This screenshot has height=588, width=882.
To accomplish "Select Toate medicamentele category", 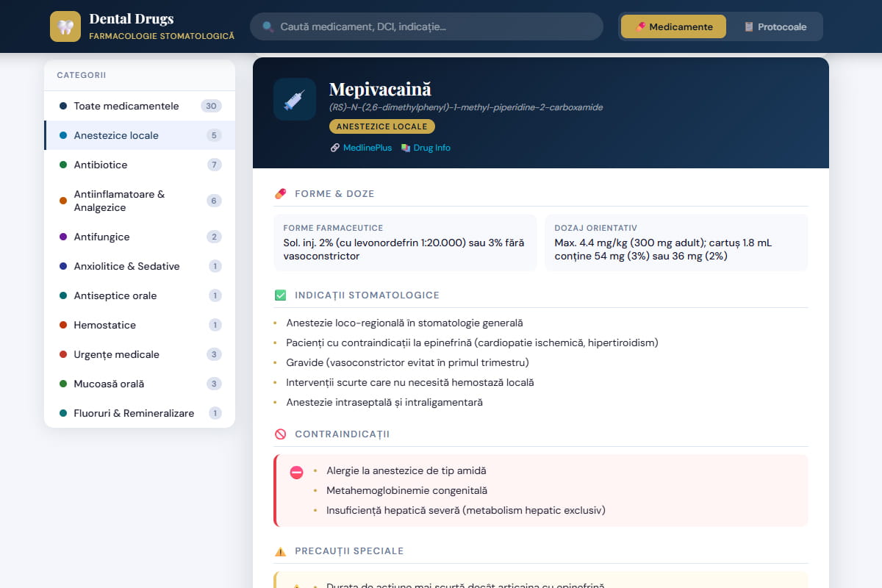I will [140, 106].
